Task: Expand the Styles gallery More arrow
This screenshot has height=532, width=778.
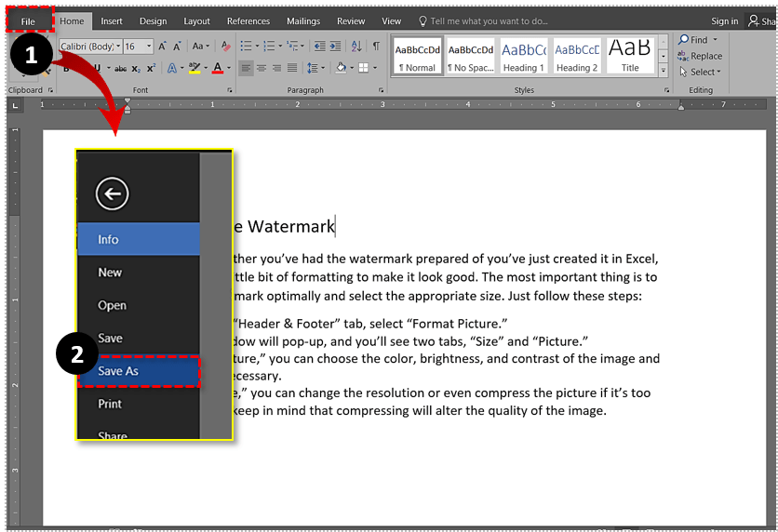Action: pyautogui.click(x=664, y=71)
